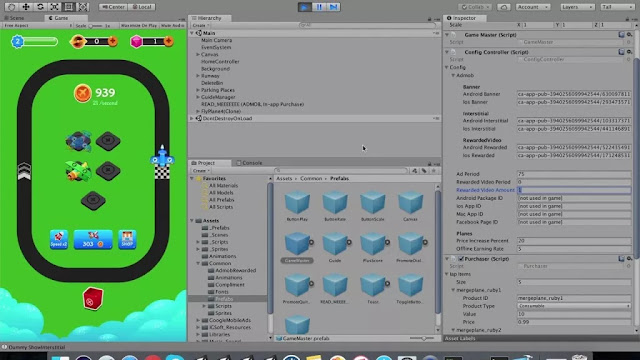Toggle Mute Audio in the Game view
The height and width of the screenshot is (360, 640).
coord(172,25)
